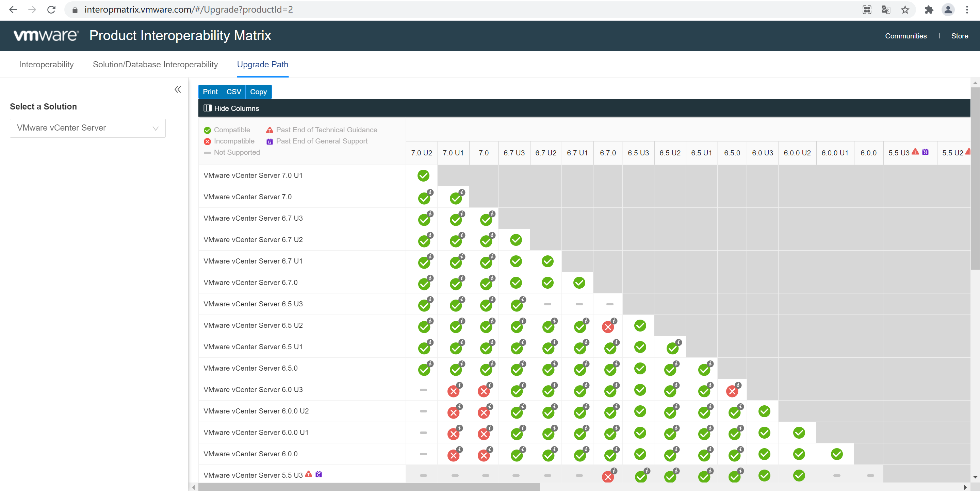
Task: Open the Chrome profile avatar
Action: click(948, 10)
